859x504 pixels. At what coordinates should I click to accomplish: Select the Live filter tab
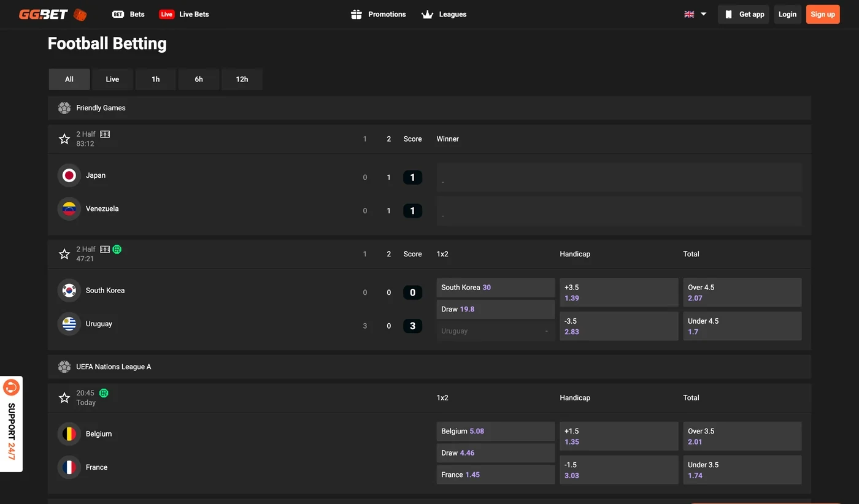(112, 79)
